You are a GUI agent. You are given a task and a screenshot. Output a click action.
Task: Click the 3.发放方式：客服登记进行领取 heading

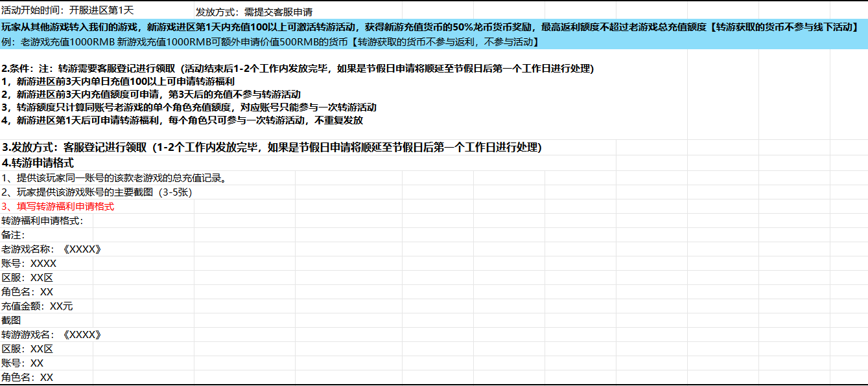click(271, 147)
